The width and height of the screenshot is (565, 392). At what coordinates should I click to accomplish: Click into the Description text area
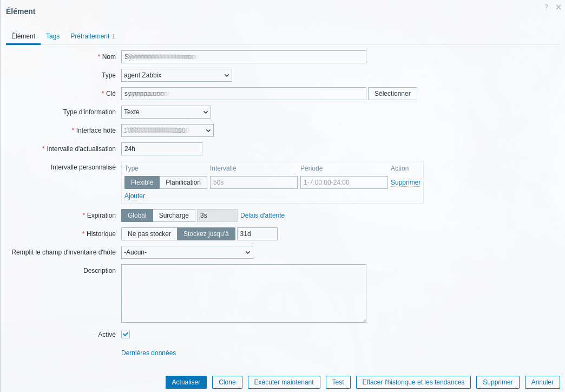[244, 293]
